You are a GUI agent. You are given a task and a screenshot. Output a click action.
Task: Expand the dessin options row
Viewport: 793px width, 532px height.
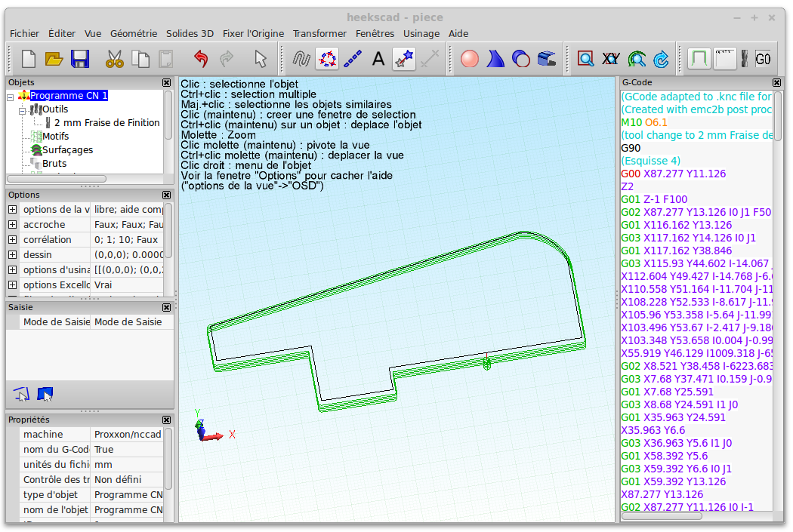pos(12,255)
